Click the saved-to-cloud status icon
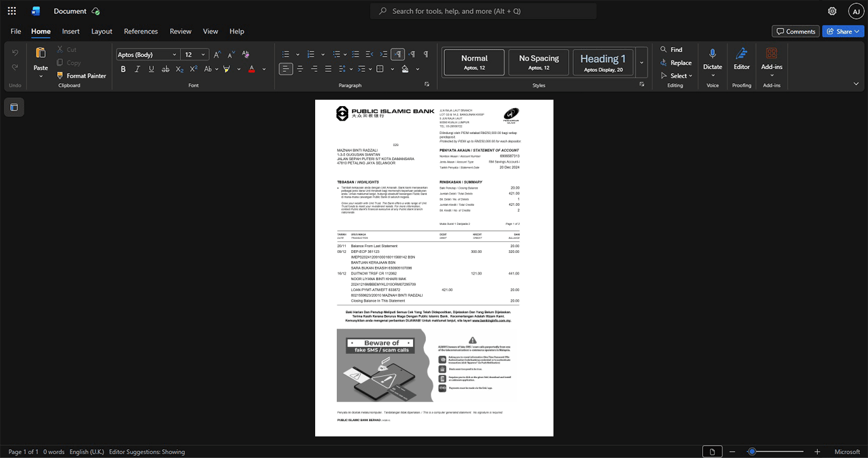Screen dimensions: 868x458 click(x=96, y=11)
